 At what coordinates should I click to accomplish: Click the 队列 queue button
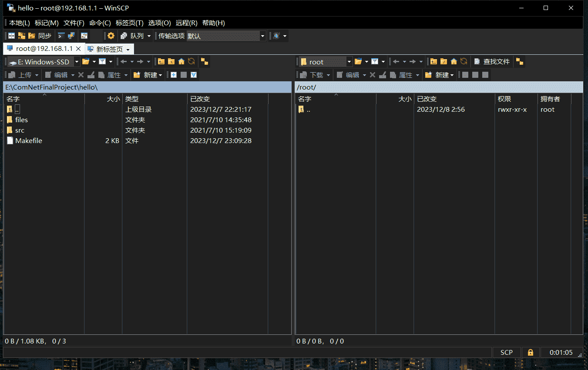coord(132,36)
